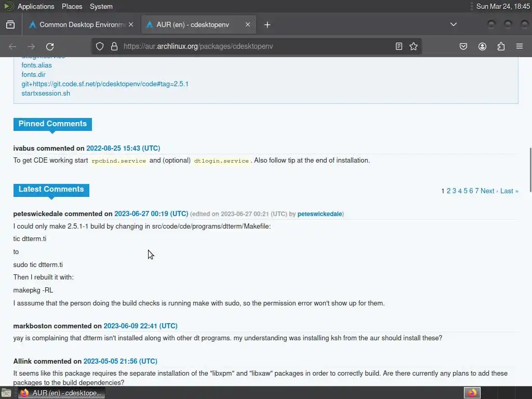Click the address bar URL field
Image resolution: width=532 pixels, height=399 pixels.
click(x=256, y=46)
